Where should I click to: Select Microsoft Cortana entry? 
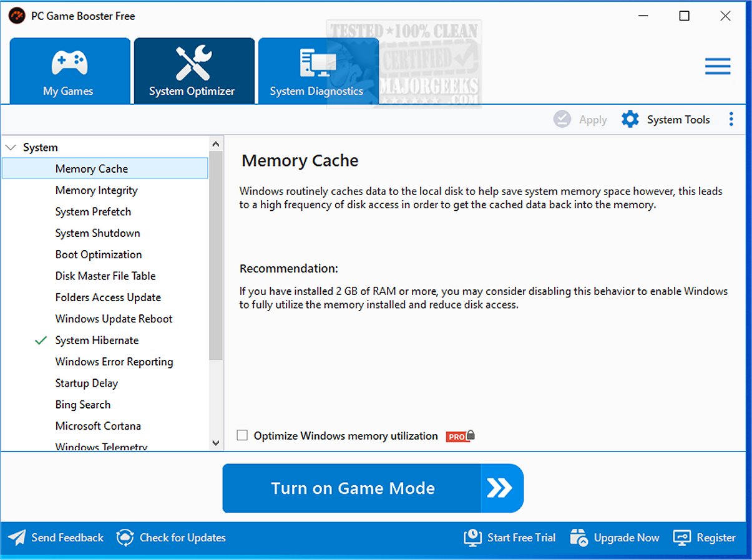(98, 426)
